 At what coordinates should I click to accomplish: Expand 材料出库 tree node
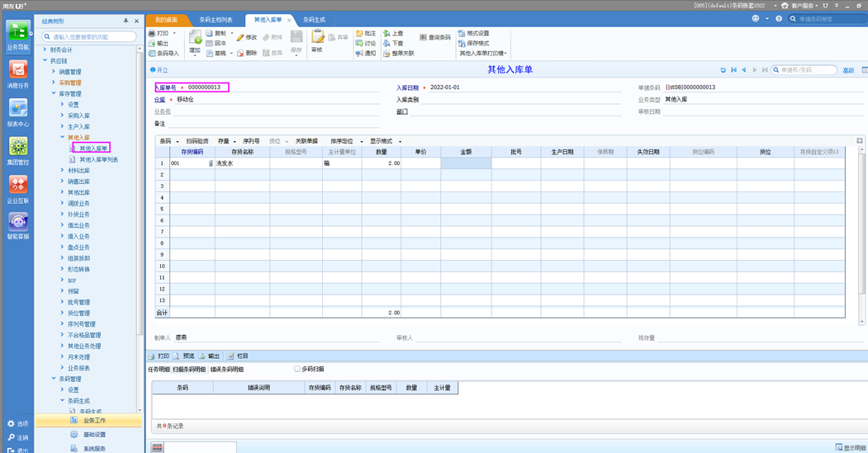[x=62, y=170]
